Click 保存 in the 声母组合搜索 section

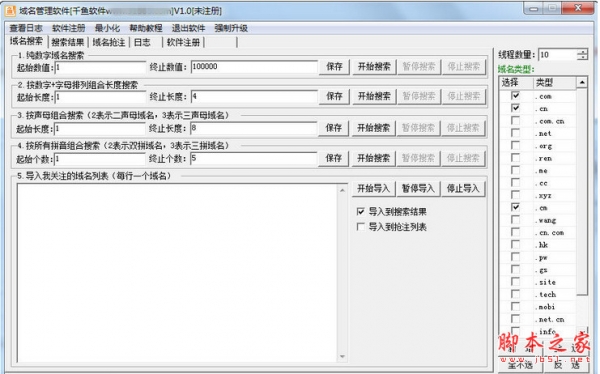333,128
